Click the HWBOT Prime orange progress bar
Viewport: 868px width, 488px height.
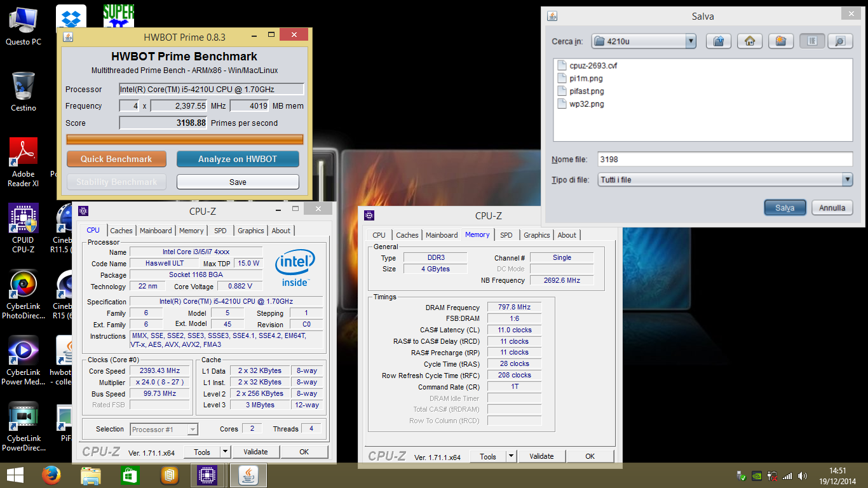pyautogui.click(x=185, y=139)
